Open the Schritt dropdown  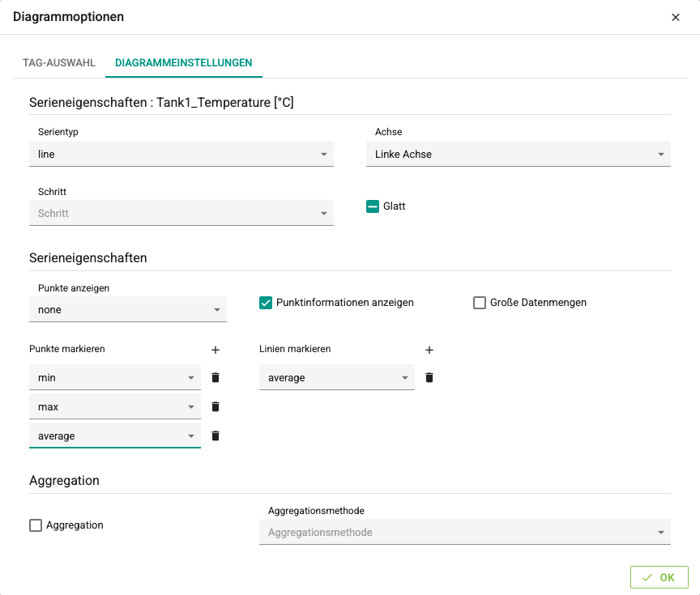(181, 213)
